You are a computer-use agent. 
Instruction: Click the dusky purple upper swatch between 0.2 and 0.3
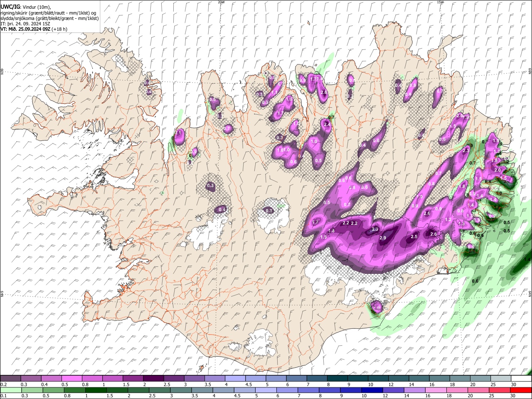[10, 379]
